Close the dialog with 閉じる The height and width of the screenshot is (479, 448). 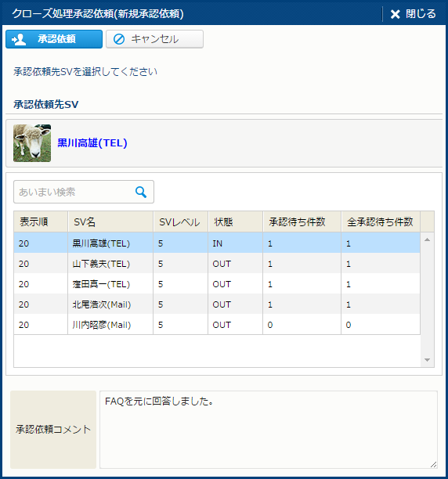(414, 14)
